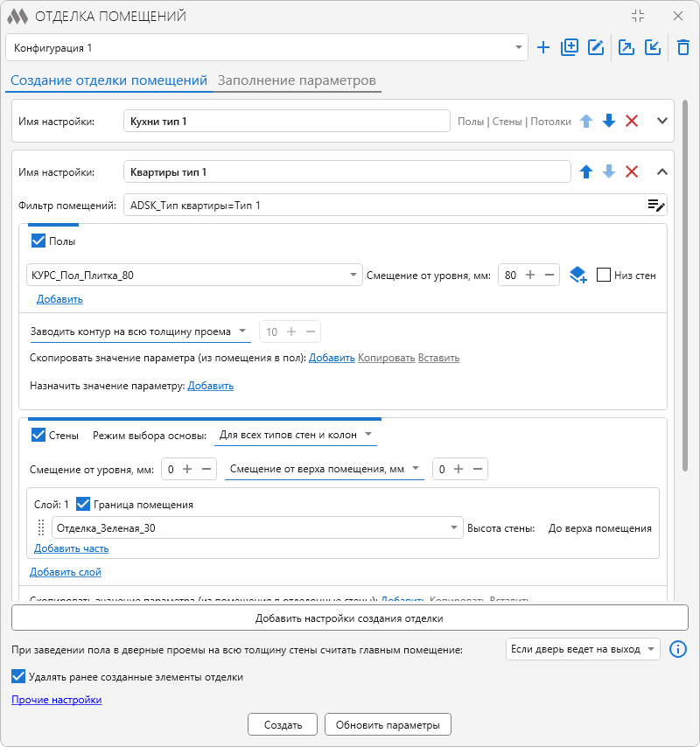Toggle 'Граница помещения' checkbox
This screenshot has height=747, width=700.
pyautogui.click(x=83, y=504)
